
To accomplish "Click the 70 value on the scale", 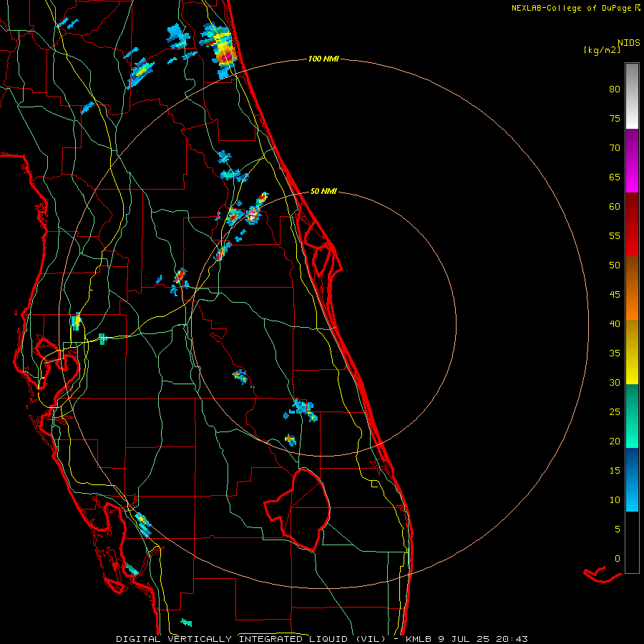I will tap(615, 148).
